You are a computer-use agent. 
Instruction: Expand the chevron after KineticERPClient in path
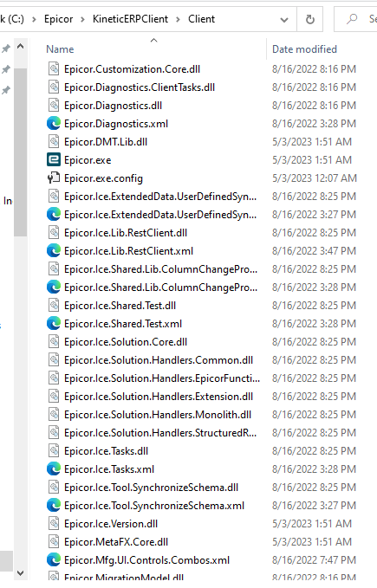[x=179, y=19]
